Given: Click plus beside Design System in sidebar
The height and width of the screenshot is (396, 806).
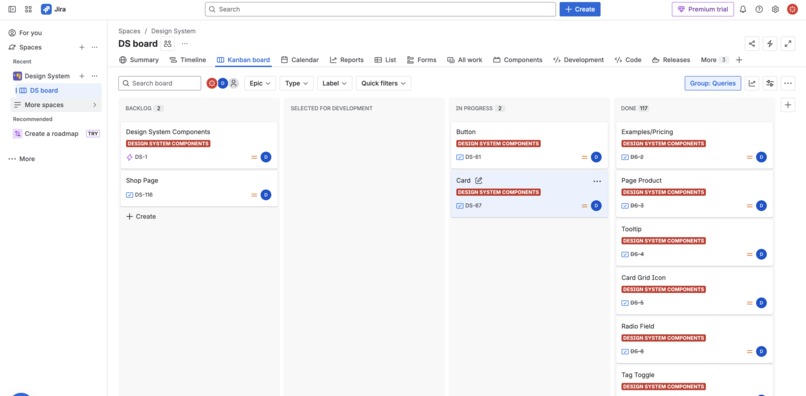Looking at the screenshot, I should click(82, 76).
